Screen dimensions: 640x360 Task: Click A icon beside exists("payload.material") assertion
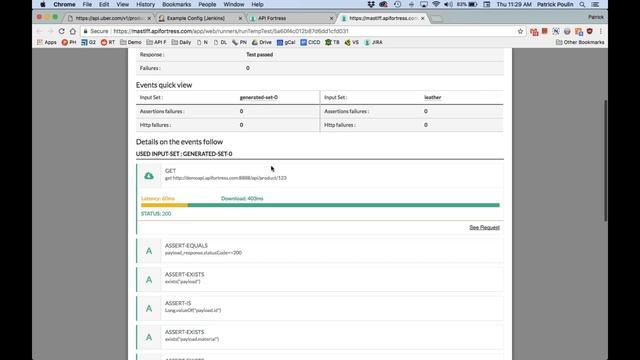click(x=149, y=337)
